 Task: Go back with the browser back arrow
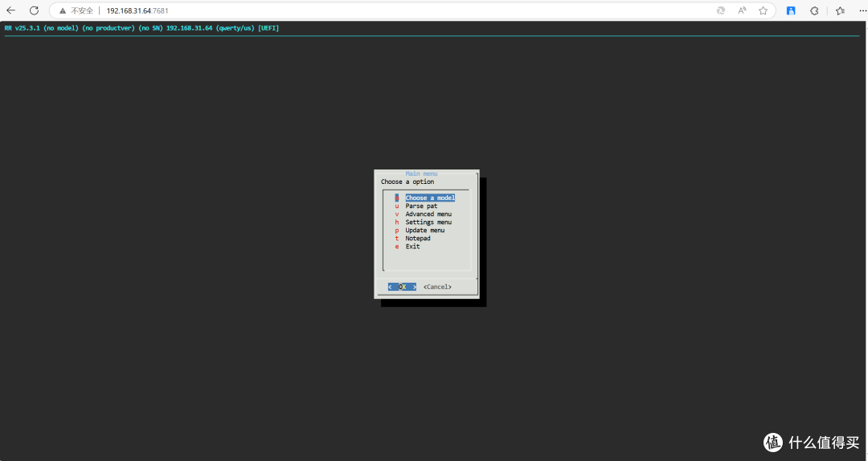[10, 10]
